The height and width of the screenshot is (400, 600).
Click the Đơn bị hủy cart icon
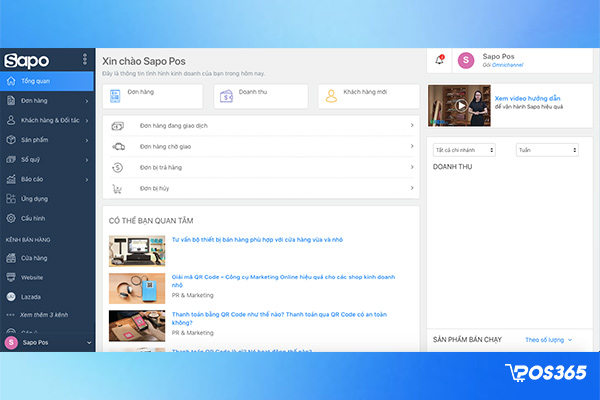(x=117, y=188)
